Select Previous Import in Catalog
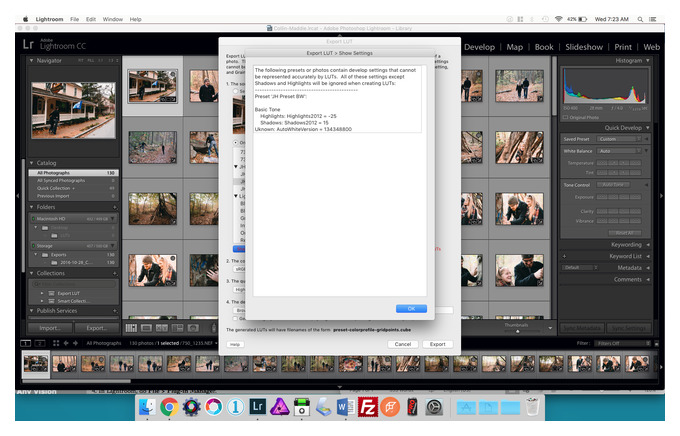Screen dimensions: 680x436 [73, 196]
